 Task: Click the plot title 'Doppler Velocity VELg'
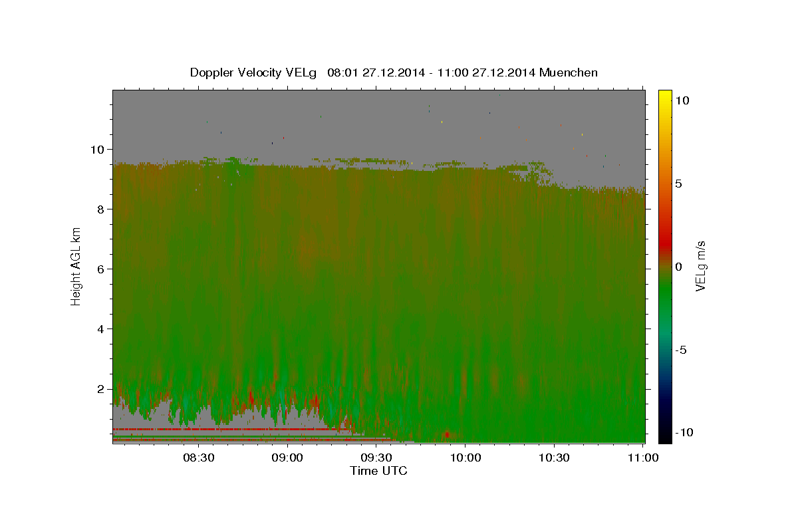point(253,72)
